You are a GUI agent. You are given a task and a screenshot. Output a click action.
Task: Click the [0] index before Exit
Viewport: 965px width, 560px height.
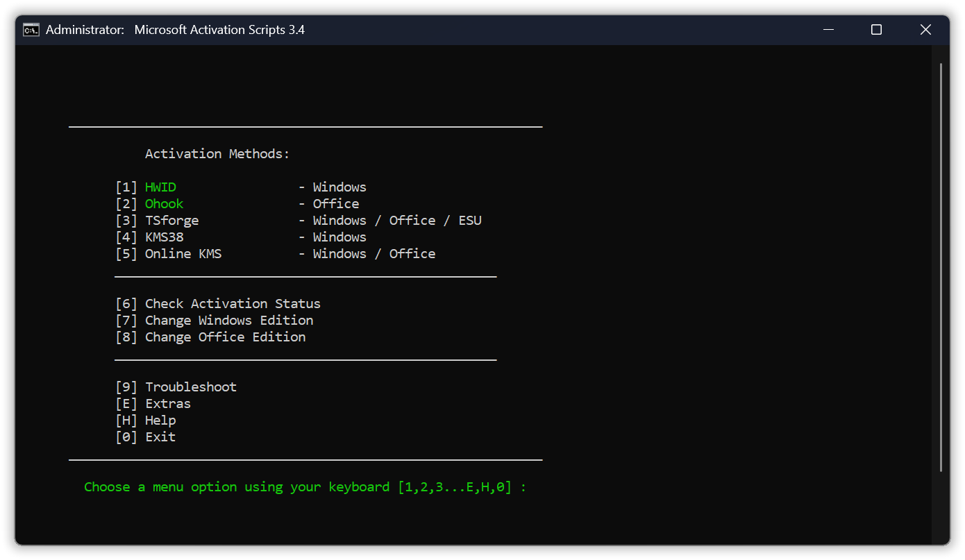[x=126, y=436]
